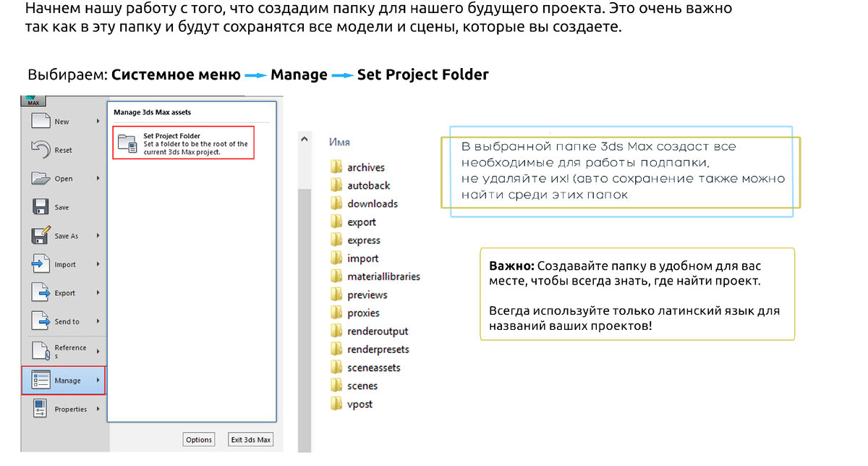Image resolution: width=868 pixels, height=466 pixels.
Task: Expand the Import submenu arrow
Action: pyautogui.click(x=98, y=264)
